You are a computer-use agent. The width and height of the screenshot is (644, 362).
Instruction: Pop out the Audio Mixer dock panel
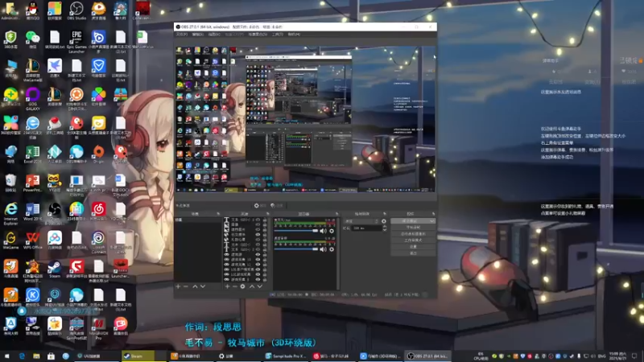[x=336, y=214]
